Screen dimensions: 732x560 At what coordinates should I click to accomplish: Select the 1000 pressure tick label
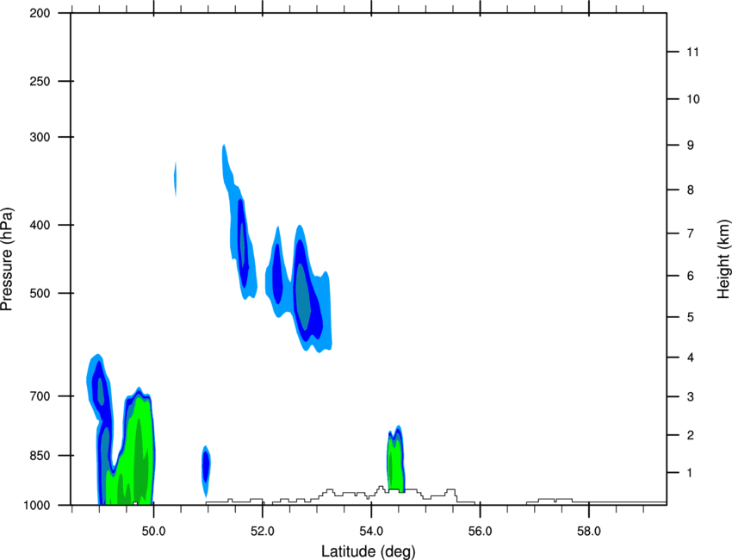coord(37,506)
